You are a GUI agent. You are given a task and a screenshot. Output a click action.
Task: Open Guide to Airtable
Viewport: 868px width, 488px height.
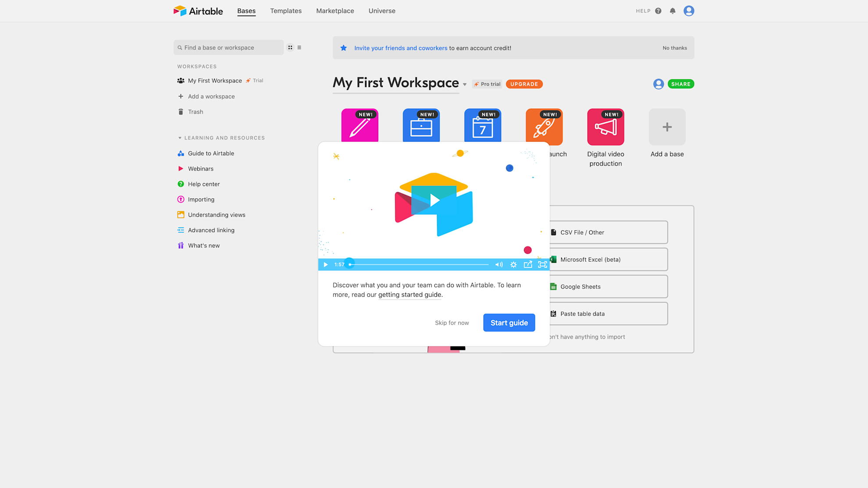tap(211, 153)
